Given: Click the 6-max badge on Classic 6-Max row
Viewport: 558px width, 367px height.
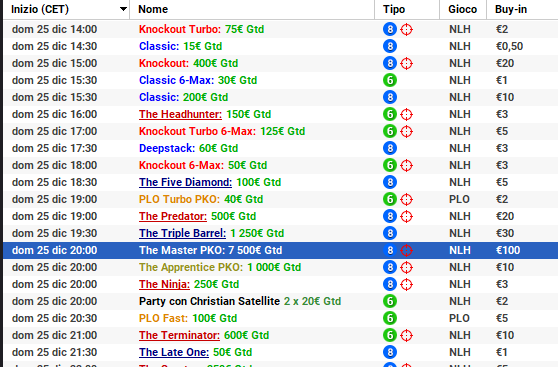Looking at the screenshot, I should click(390, 80).
